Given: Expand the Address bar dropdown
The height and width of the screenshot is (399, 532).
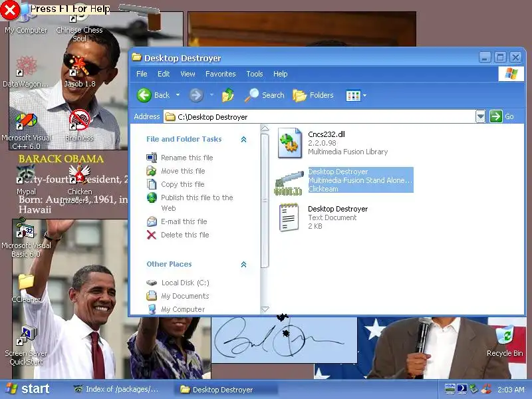Looking at the screenshot, I should (480, 116).
